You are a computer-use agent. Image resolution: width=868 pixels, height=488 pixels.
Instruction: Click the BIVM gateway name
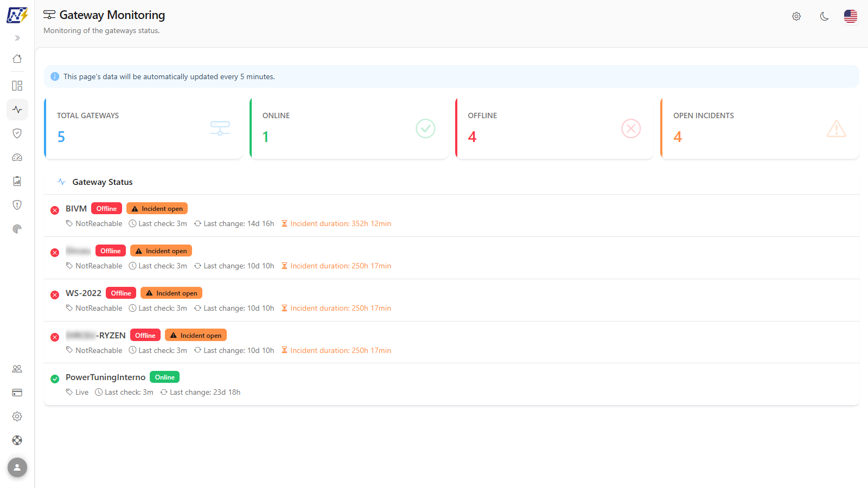pyautogui.click(x=76, y=209)
